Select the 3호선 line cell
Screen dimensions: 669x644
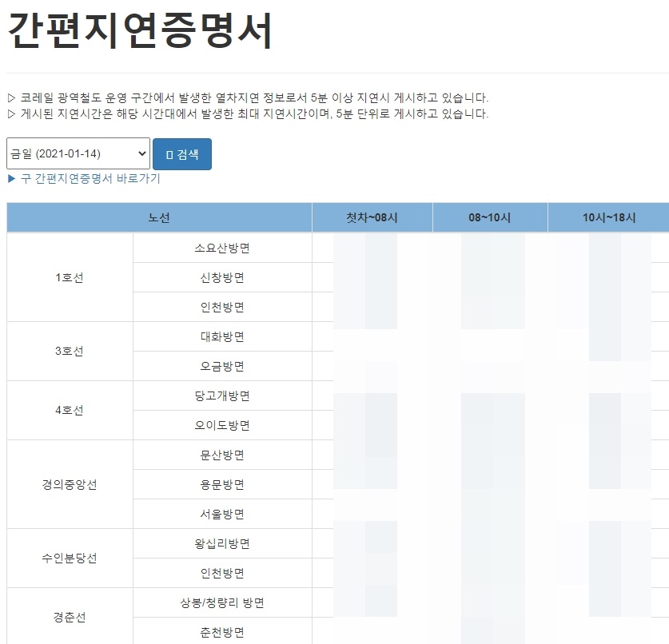click(70, 351)
